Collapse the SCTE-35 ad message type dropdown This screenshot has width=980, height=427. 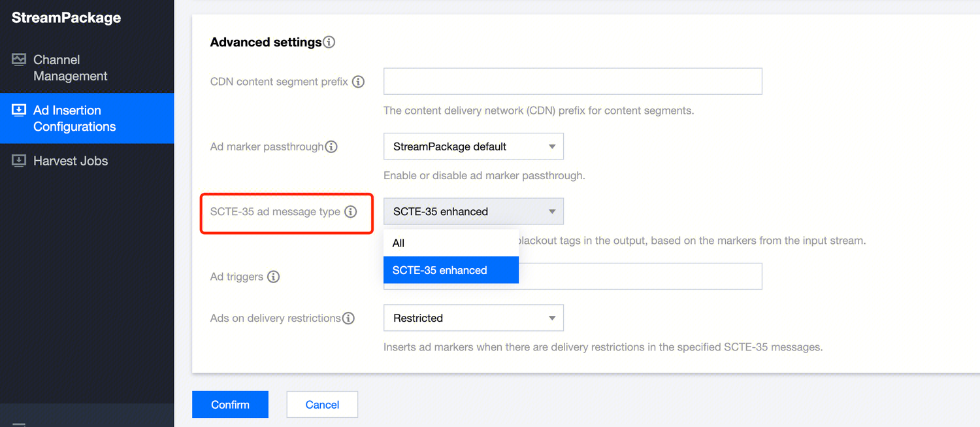pyautogui.click(x=473, y=211)
